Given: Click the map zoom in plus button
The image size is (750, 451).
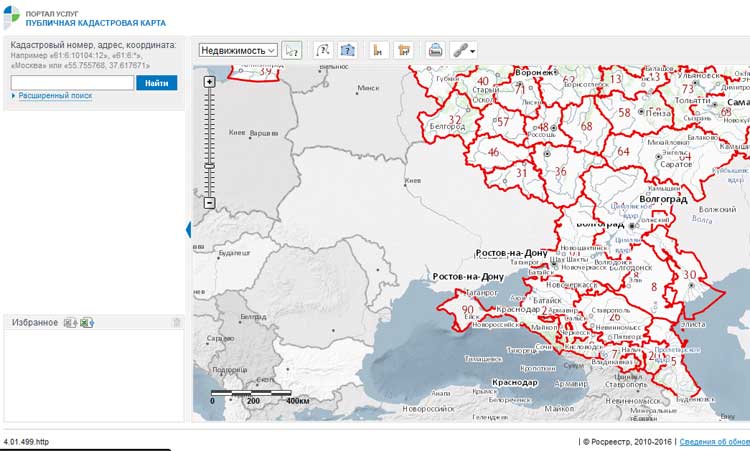Looking at the screenshot, I should pyautogui.click(x=209, y=82).
